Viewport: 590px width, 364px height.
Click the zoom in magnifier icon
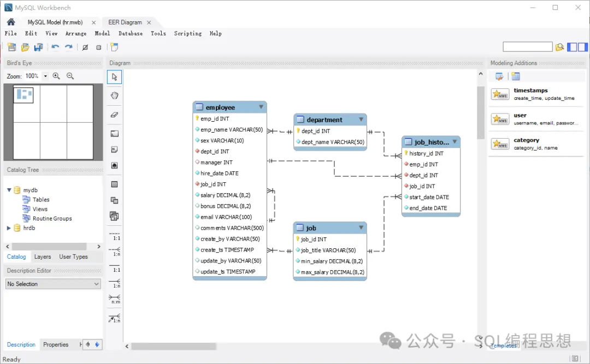tap(56, 76)
